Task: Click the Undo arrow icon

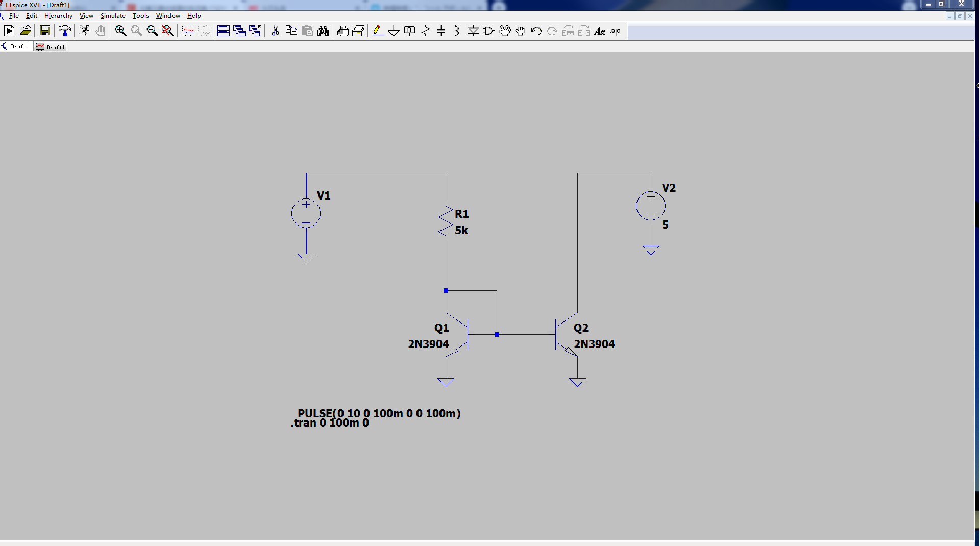Action: click(536, 31)
